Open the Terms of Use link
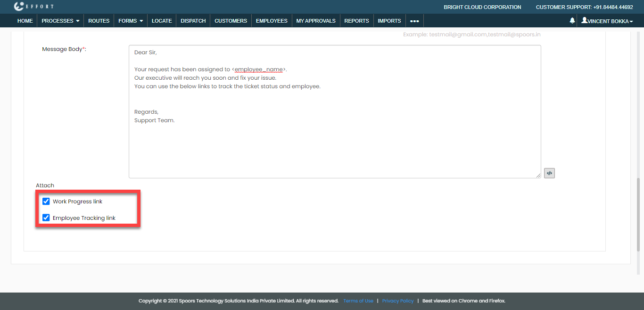Viewport: 644px width, 310px height. (358, 301)
